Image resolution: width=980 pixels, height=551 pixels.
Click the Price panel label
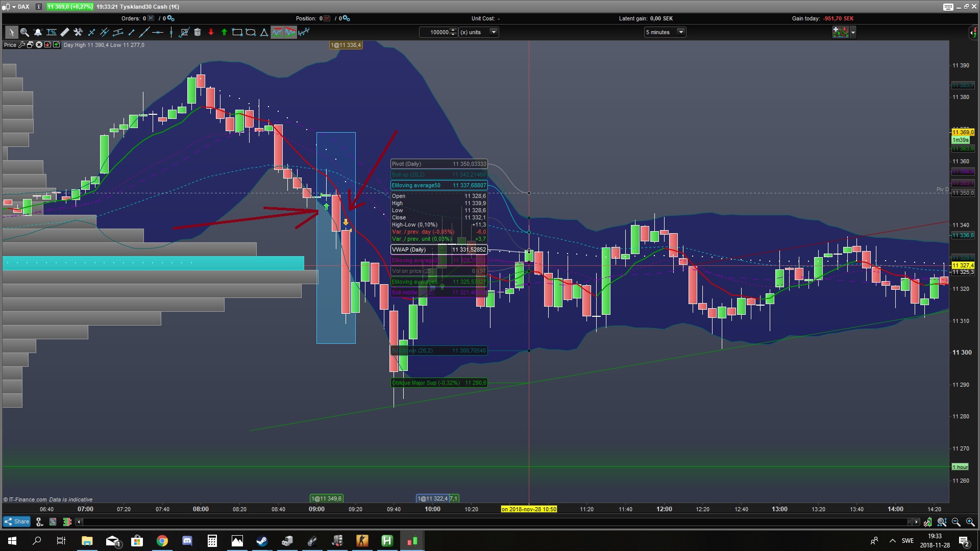[x=10, y=45]
